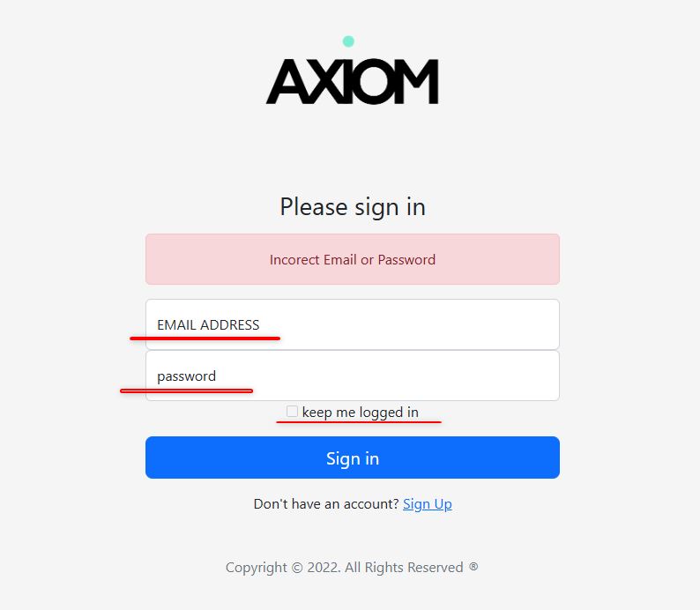Click the Copyright 2022 footer text
The height and width of the screenshot is (610, 700).
tap(344, 568)
